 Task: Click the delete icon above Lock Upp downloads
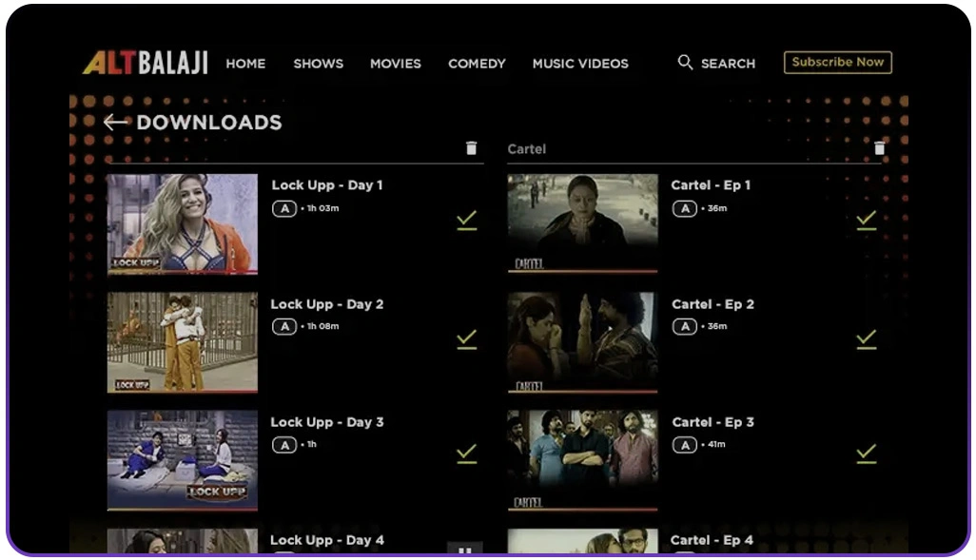click(x=471, y=147)
